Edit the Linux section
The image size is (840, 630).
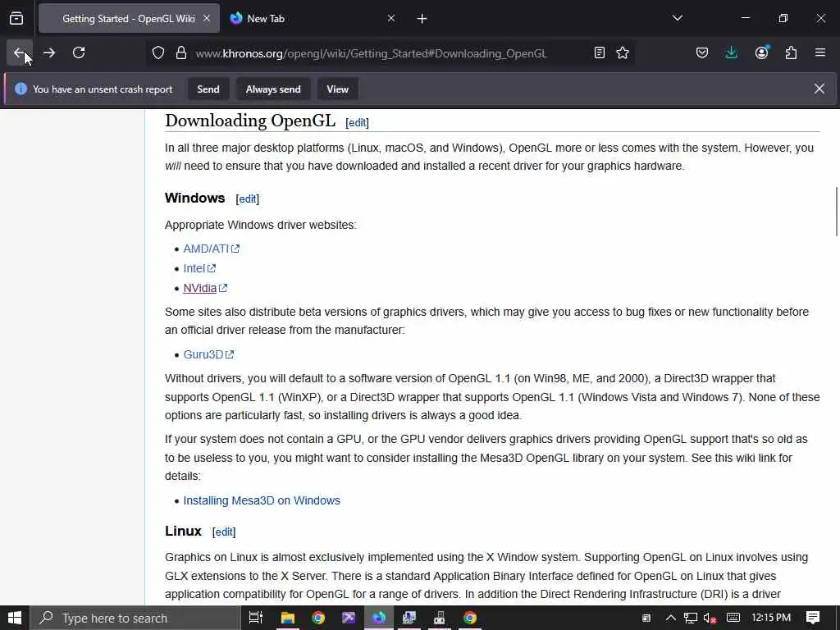pyautogui.click(x=224, y=532)
